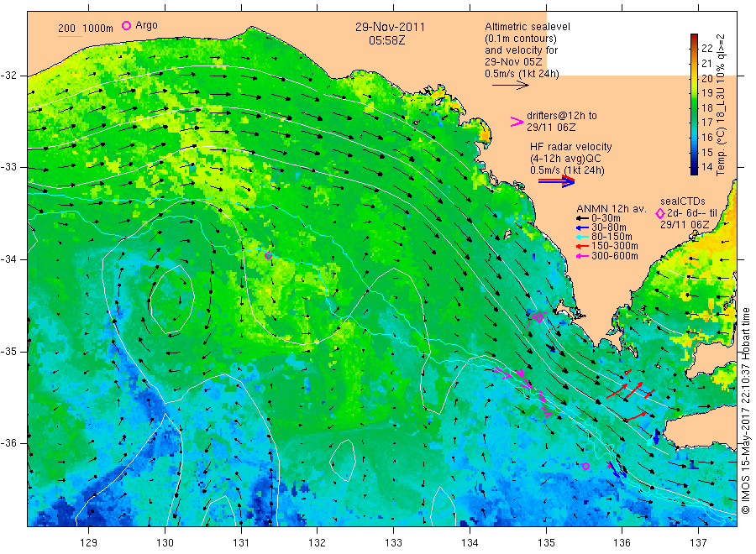This screenshot has height=554, width=756.
Task: Click the 22 degree mark on color bar
Action: 706,48
